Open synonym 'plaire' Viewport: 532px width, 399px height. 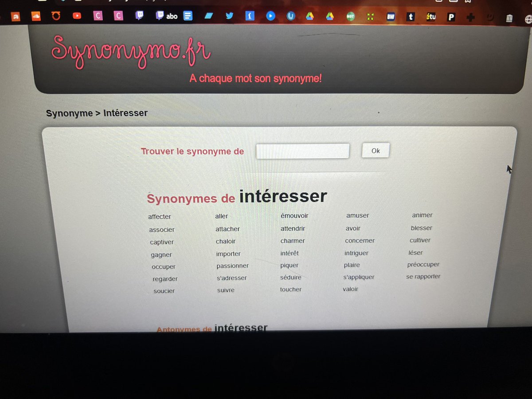pyautogui.click(x=352, y=265)
